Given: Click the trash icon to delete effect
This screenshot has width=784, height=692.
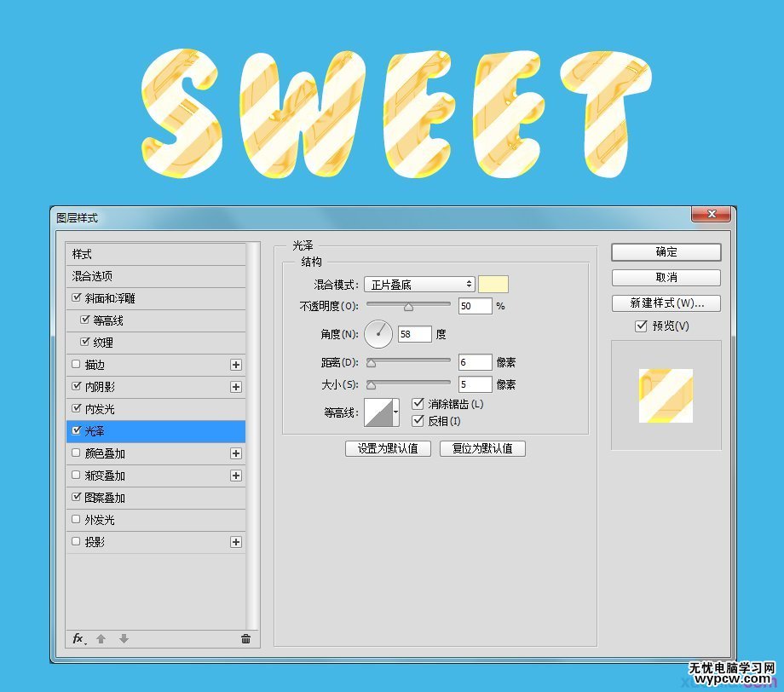Looking at the screenshot, I should click(x=245, y=638).
